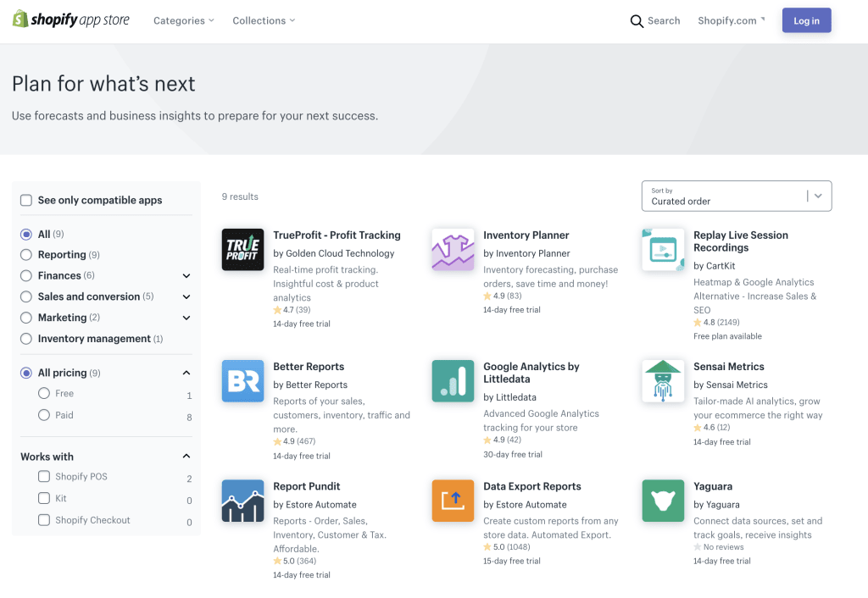Viewport: 868px width, 598px height.
Task: Click the search magnifier icon
Action: pos(637,21)
